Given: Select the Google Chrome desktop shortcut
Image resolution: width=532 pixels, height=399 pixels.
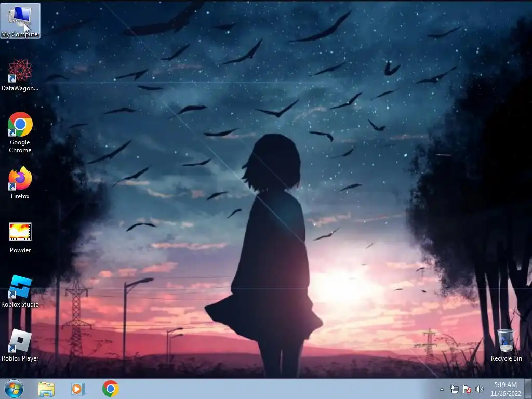Looking at the screenshot, I should [x=20, y=132].
